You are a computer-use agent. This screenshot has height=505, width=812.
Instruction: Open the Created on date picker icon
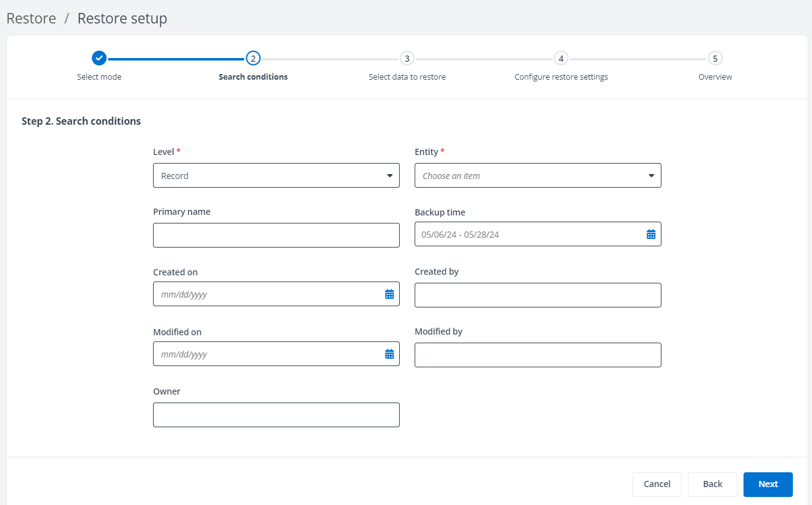pyautogui.click(x=389, y=293)
